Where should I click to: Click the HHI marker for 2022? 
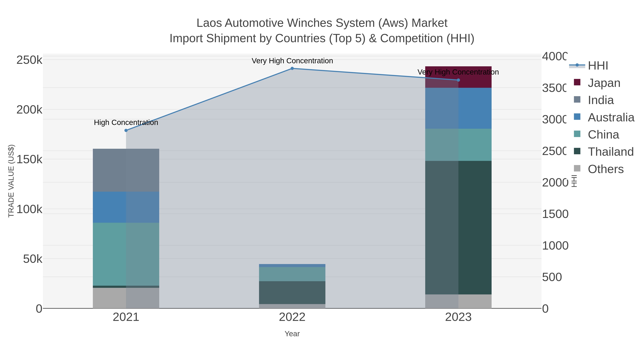(x=292, y=68)
